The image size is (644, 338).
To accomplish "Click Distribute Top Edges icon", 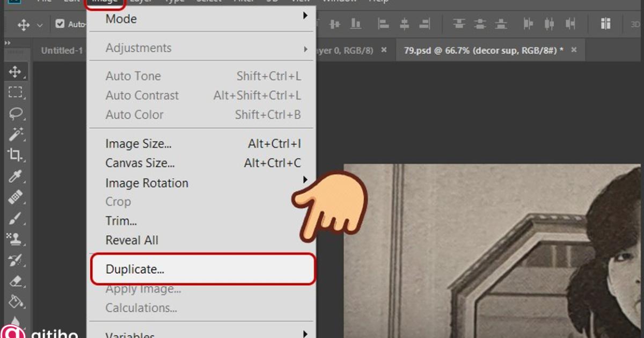I will coord(459,24).
